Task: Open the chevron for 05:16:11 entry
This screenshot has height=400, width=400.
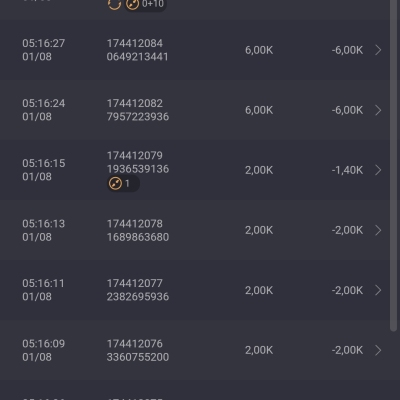Action: (378, 290)
